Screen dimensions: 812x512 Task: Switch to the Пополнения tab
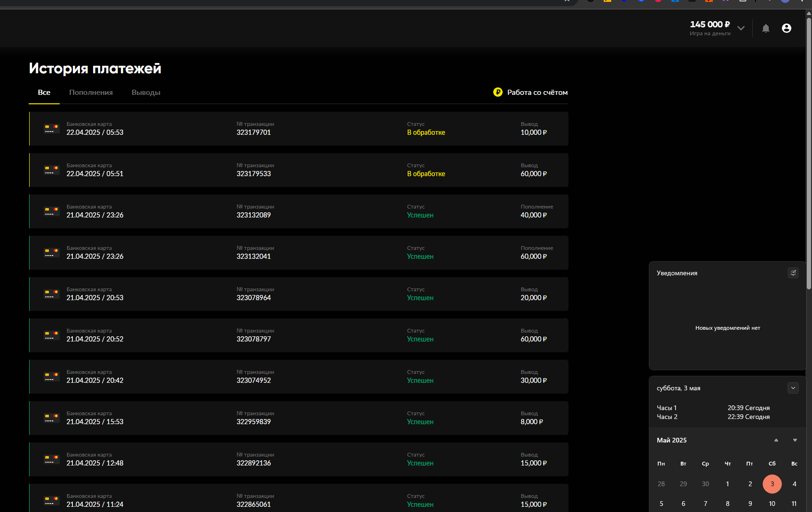coord(91,93)
